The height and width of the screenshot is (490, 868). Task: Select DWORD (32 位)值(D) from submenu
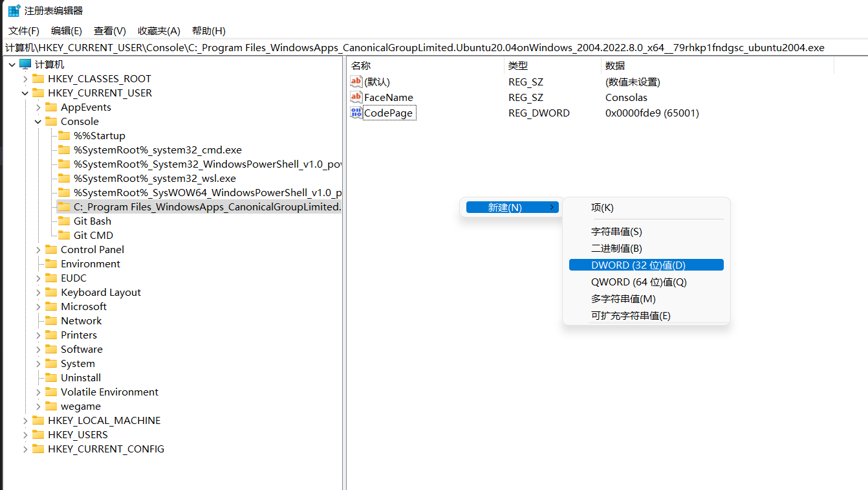click(646, 265)
